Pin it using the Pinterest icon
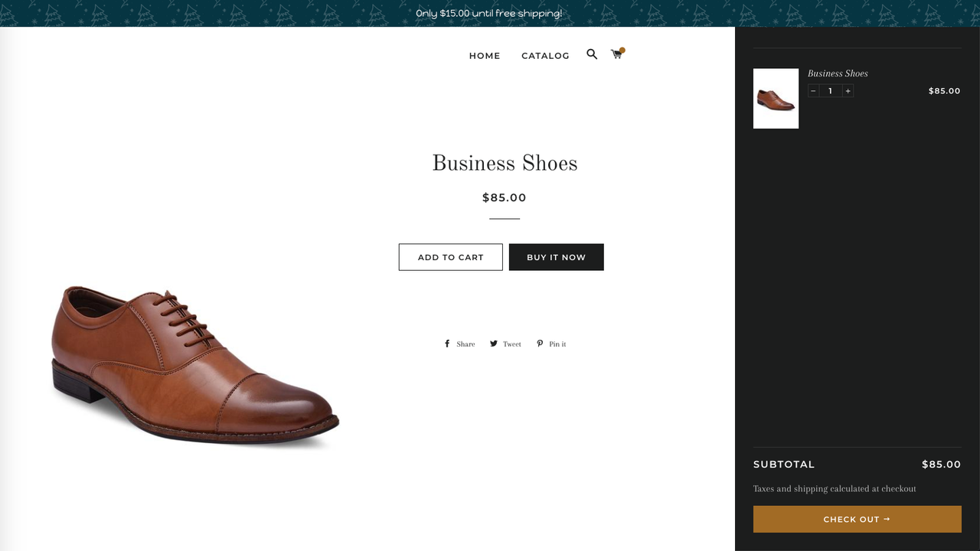 (540, 344)
